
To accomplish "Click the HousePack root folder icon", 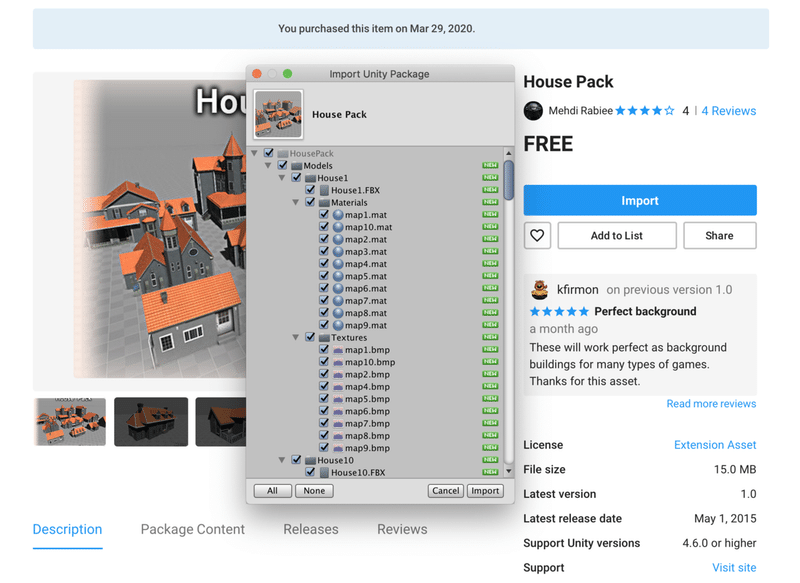I will [x=283, y=154].
